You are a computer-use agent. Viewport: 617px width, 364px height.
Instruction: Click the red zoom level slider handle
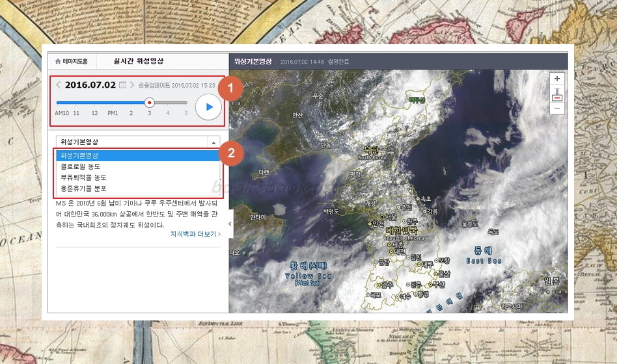pos(556,97)
